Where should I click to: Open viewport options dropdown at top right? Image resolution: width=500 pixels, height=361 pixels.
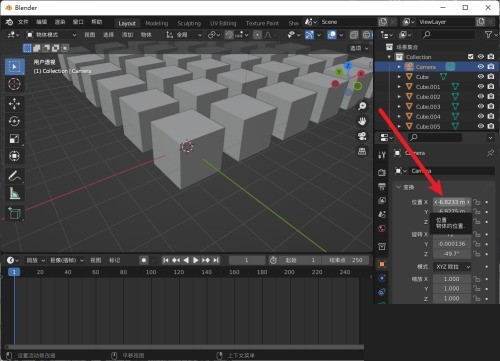[359, 48]
